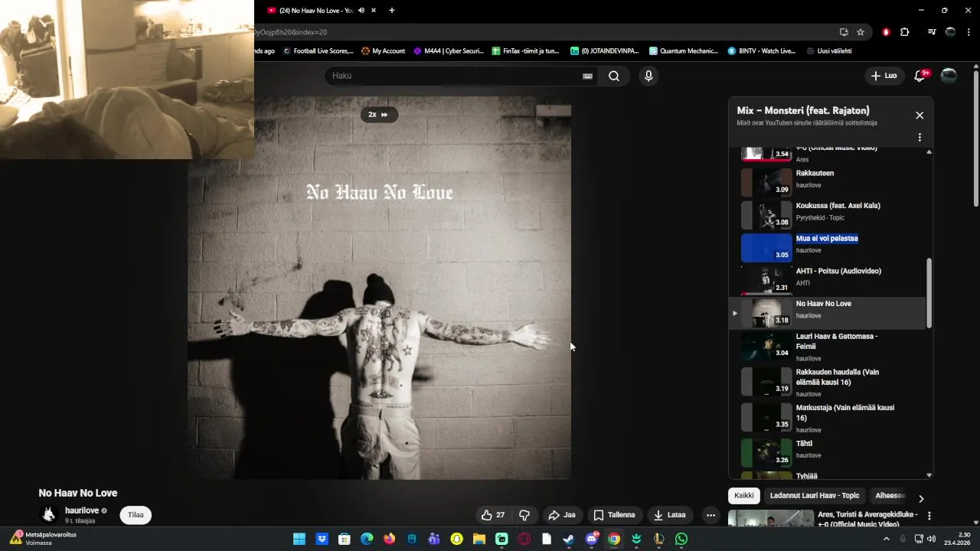980x551 pixels.
Task: Open Snapchat from the taskbar
Action: click(457, 539)
